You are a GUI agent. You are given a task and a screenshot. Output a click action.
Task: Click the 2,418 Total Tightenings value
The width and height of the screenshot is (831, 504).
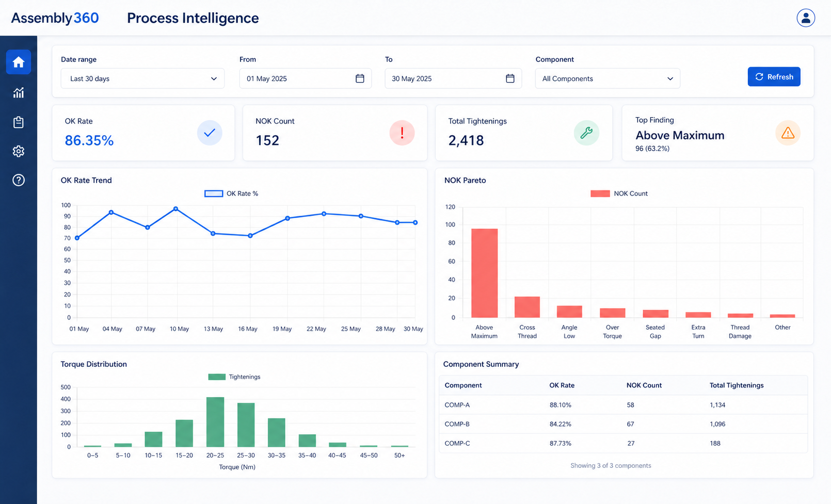(x=466, y=140)
